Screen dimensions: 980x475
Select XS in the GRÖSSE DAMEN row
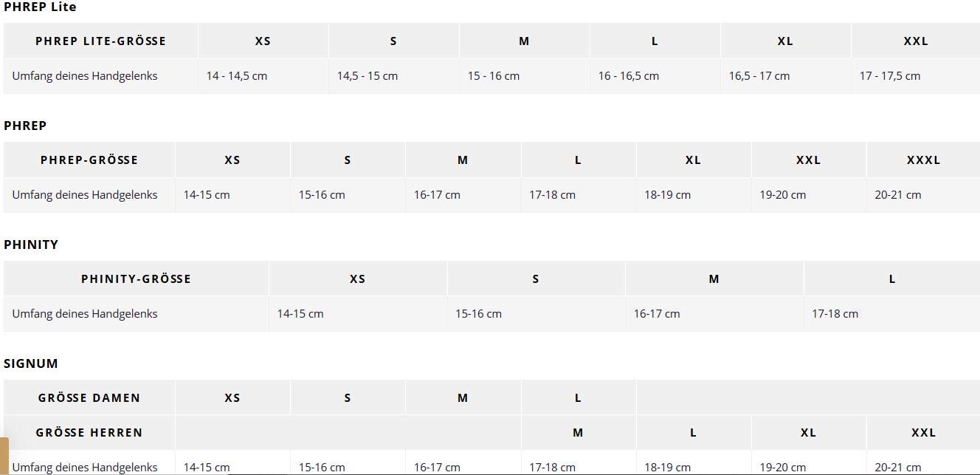coord(232,398)
